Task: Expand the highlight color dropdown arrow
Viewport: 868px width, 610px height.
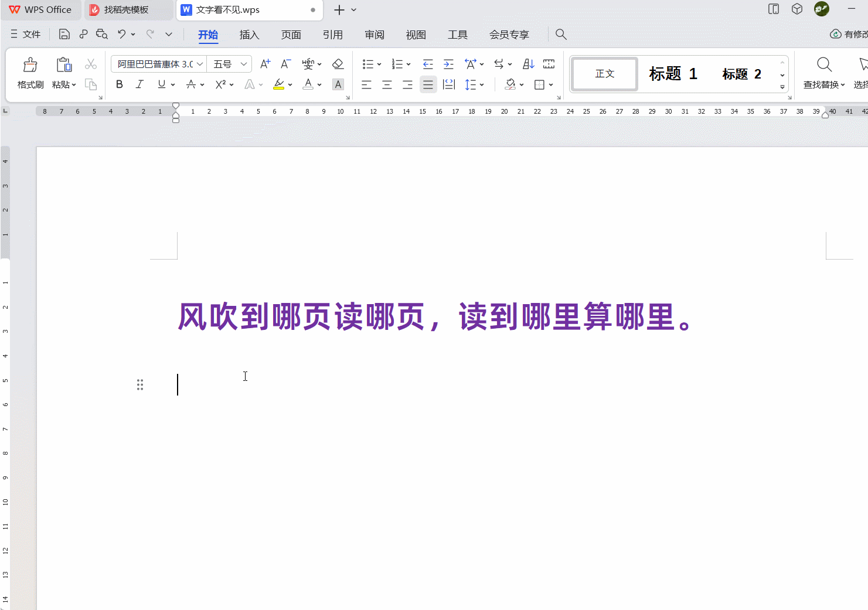Action: (x=290, y=85)
